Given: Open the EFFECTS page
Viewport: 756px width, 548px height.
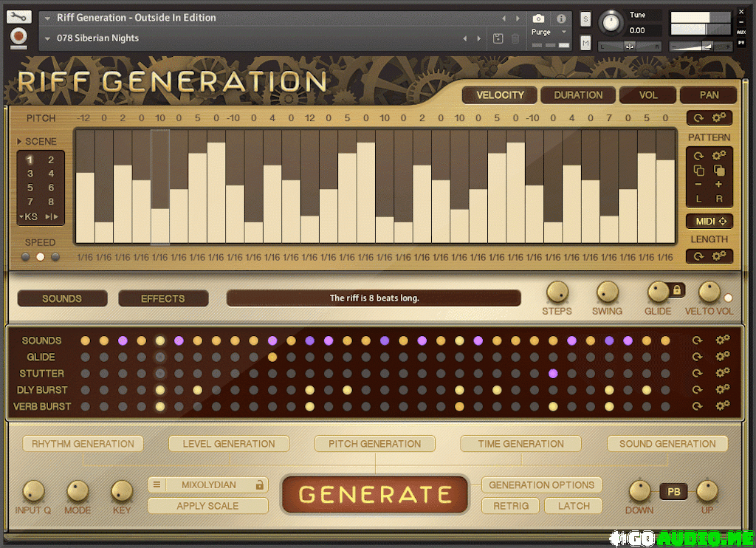Looking at the screenshot, I should tap(163, 298).
